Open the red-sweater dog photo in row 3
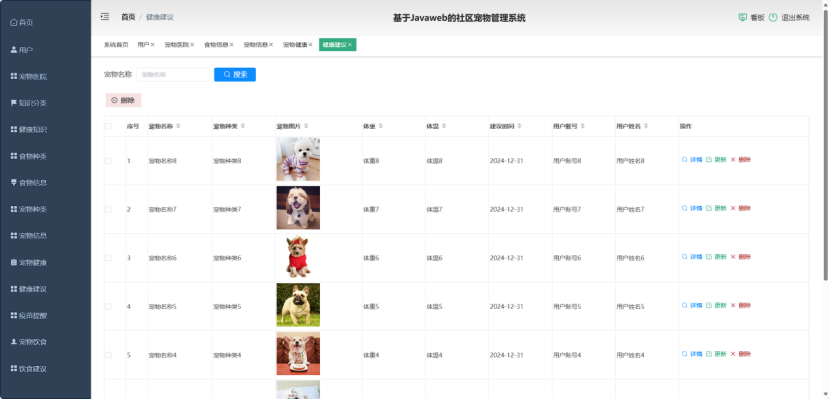 pos(298,256)
